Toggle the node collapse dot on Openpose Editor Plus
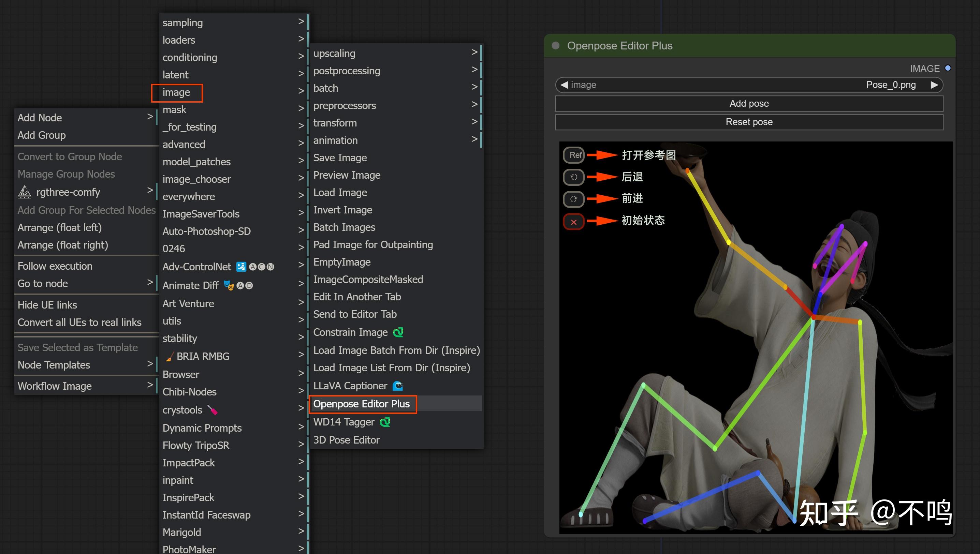 [555, 46]
